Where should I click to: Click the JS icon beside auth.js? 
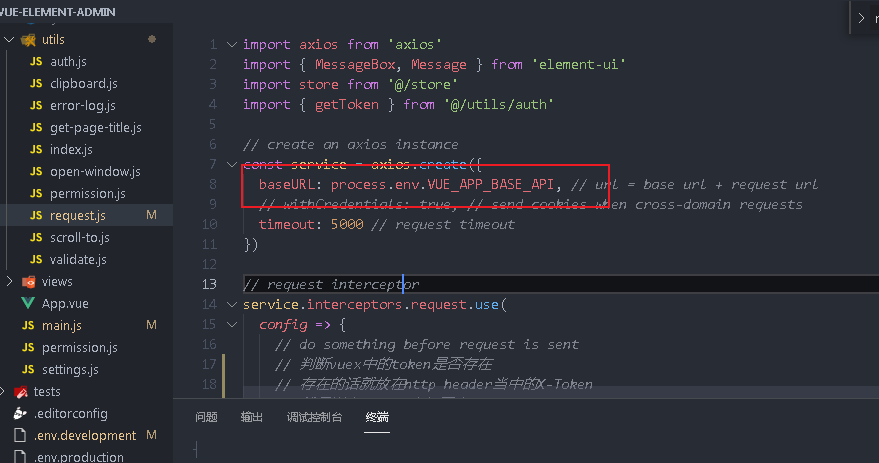pyautogui.click(x=36, y=62)
